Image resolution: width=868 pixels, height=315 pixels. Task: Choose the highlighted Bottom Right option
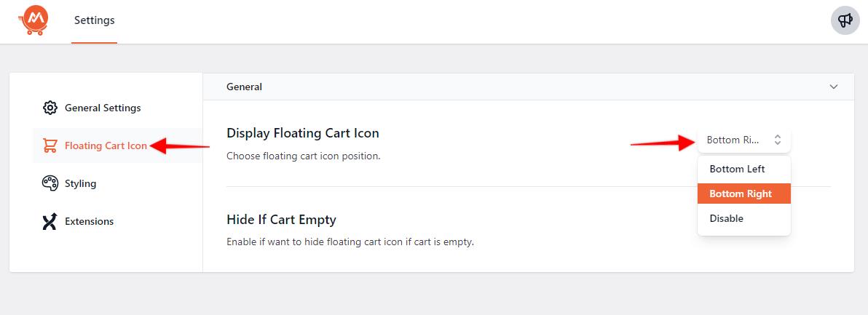(741, 194)
